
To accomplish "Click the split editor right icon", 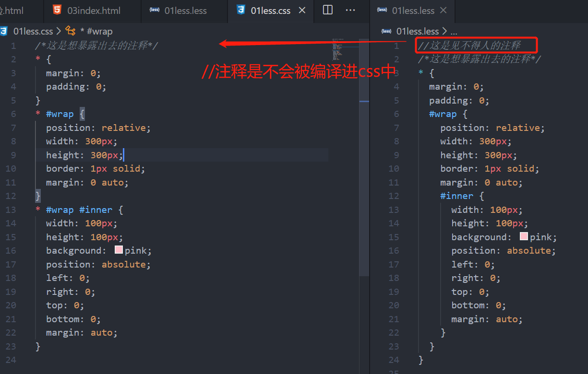I will [328, 10].
